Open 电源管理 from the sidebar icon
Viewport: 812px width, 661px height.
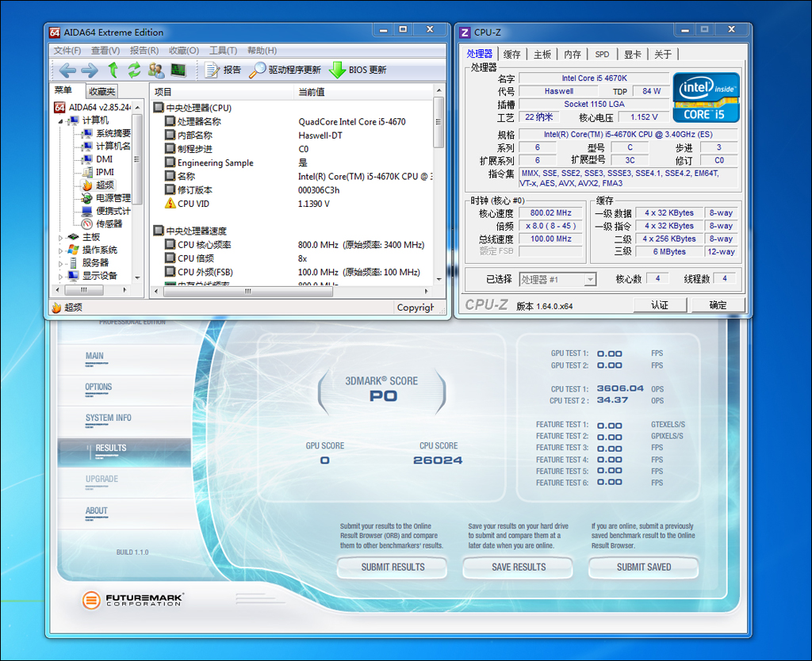89,198
